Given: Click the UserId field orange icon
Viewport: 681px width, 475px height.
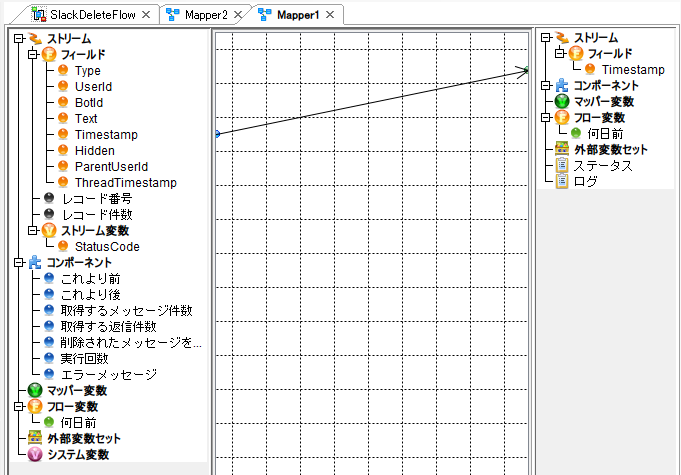Looking at the screenshot, I should [x=63, y=86].
